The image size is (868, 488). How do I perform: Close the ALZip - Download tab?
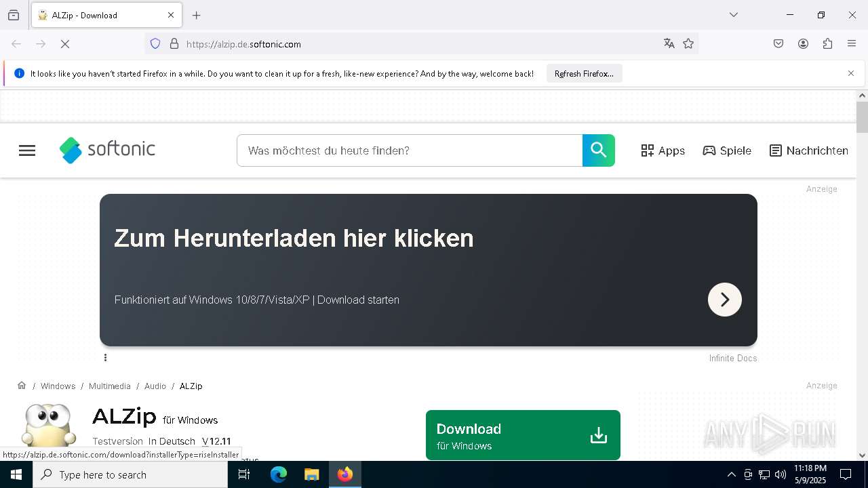point(171,15)
